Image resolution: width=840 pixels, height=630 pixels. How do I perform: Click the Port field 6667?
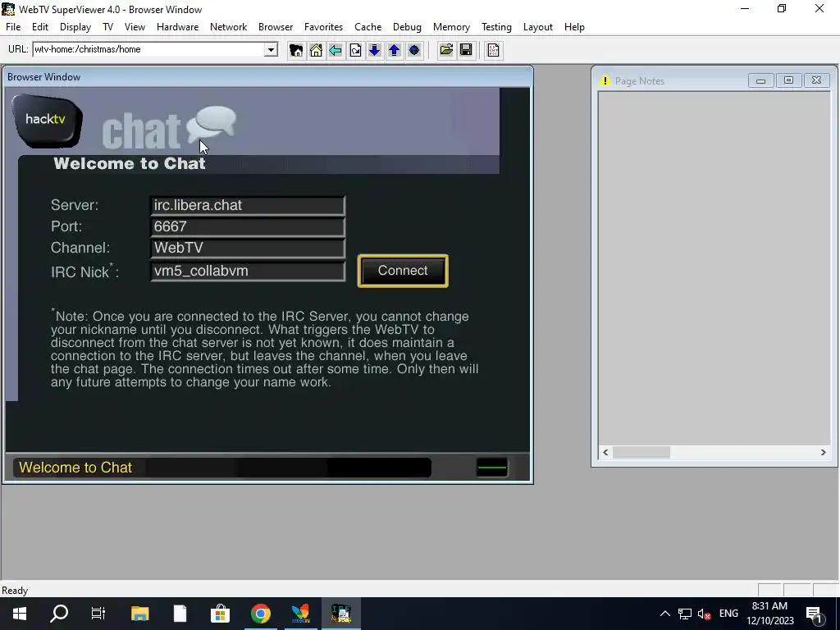coord(248,226)
